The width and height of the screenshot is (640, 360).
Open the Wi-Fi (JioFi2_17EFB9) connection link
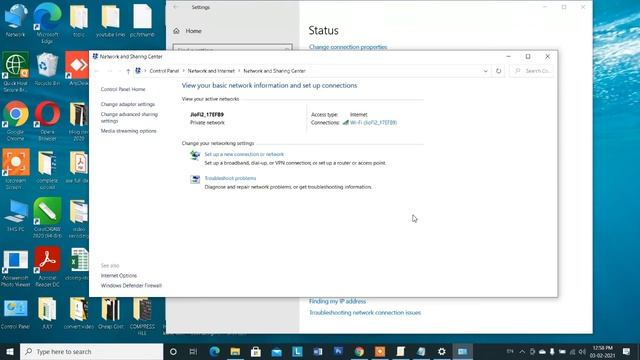click(x=373, y=122)
